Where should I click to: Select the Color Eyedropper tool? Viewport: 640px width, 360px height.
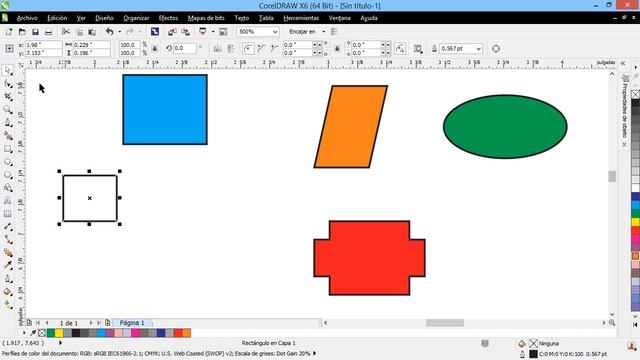click(x=7, y=266)
